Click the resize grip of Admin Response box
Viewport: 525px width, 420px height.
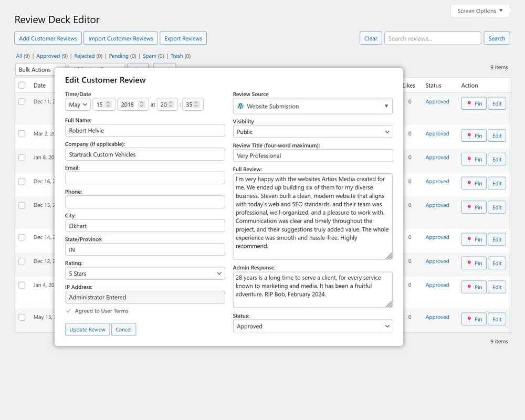pos(388,304)
